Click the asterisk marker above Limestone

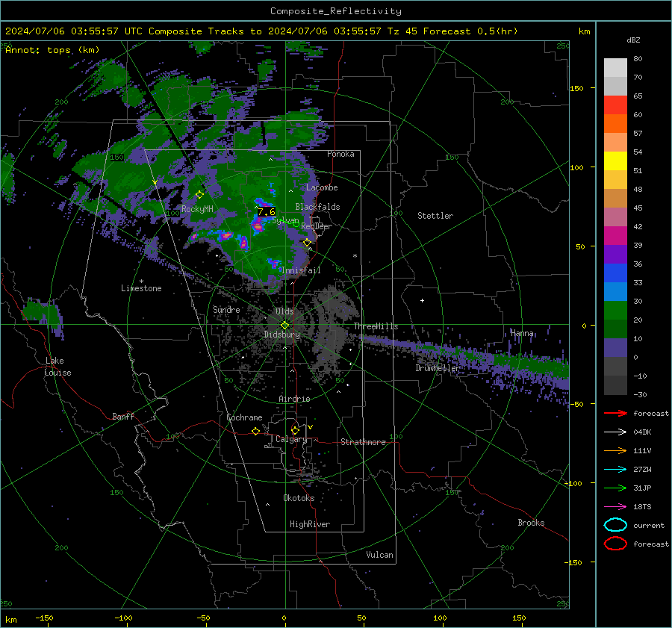click(x=141, y=282)
